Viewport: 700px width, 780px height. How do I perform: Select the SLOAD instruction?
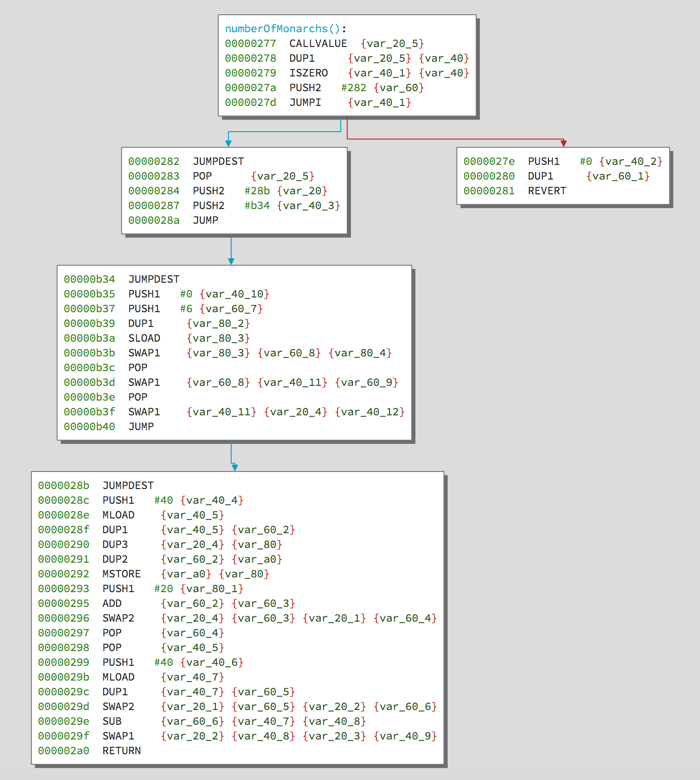tap(144, 338)
